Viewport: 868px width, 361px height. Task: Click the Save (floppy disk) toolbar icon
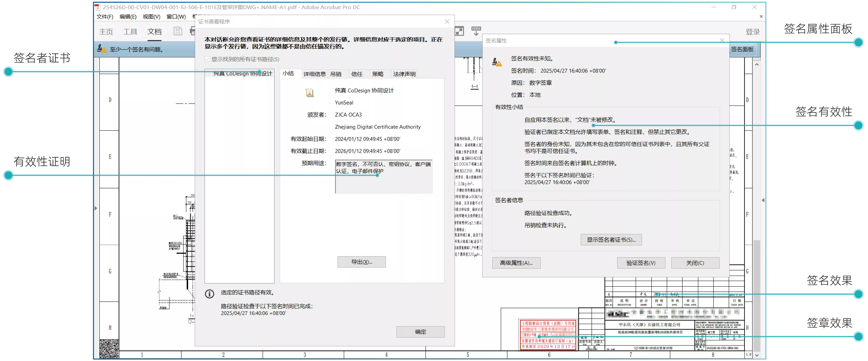click(178, 31)
